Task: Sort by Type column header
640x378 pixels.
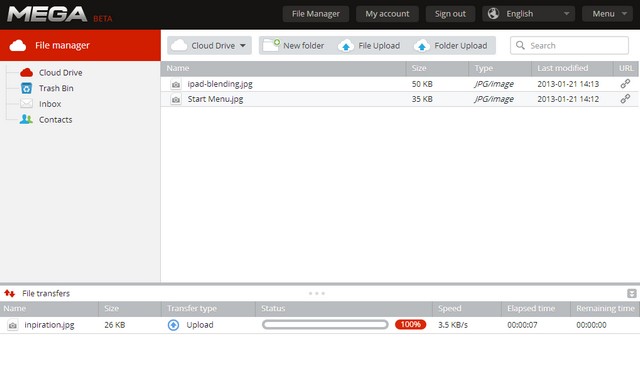Action: [500, 68]
